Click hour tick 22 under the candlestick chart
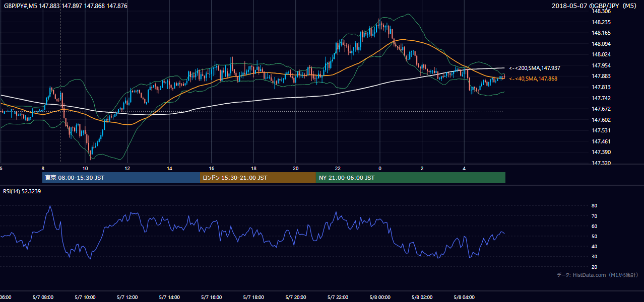The image size is (644, 302). pos(338,169)
